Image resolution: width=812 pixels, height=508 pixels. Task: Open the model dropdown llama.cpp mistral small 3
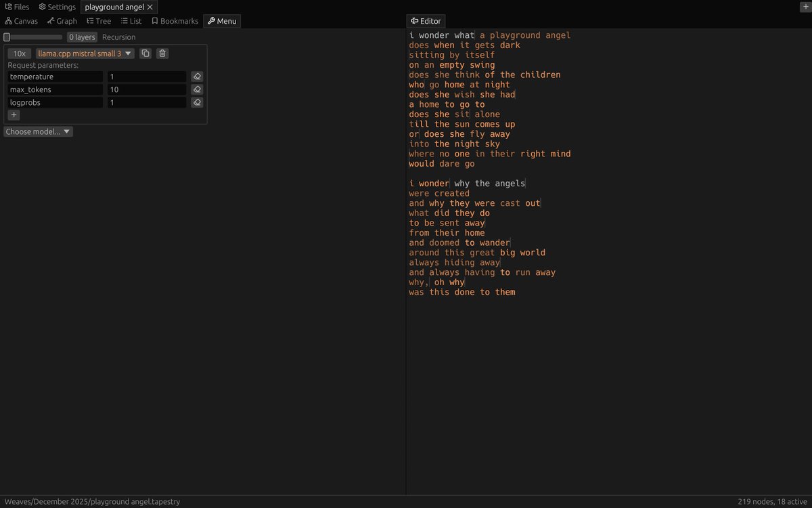point(85,54)
